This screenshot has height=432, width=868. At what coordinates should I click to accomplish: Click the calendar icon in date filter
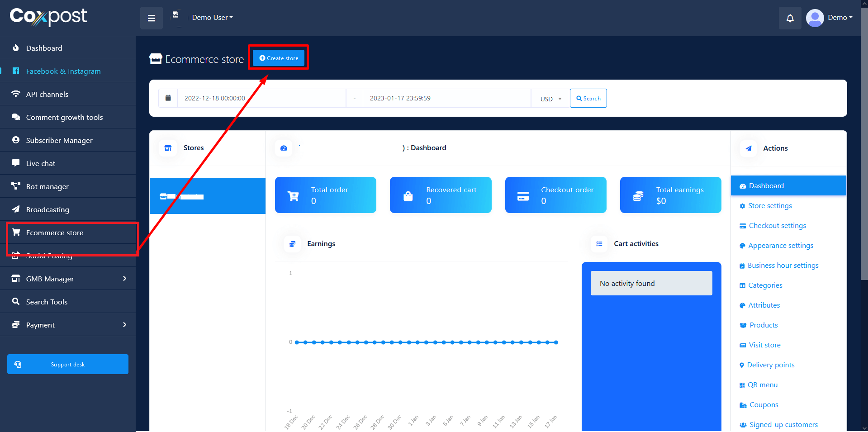pyautogui.click(x=168, y=98)
